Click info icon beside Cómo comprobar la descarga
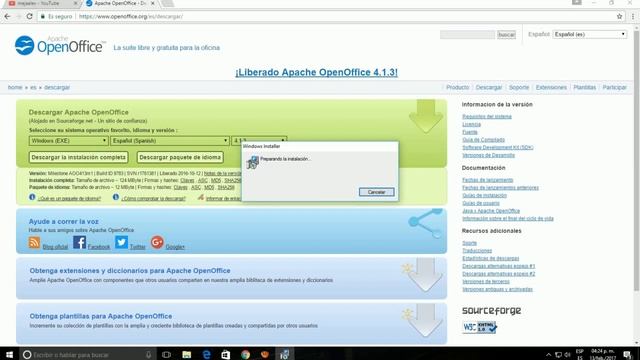640x360 pixels. click(x=116, y=197)
